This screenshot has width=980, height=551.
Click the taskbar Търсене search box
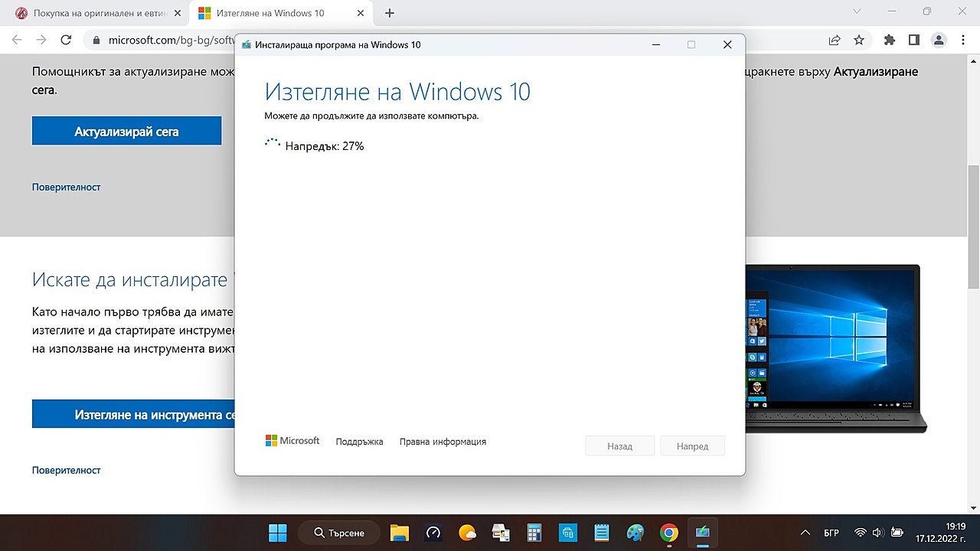pyautogui.click(x=339, y=533)
